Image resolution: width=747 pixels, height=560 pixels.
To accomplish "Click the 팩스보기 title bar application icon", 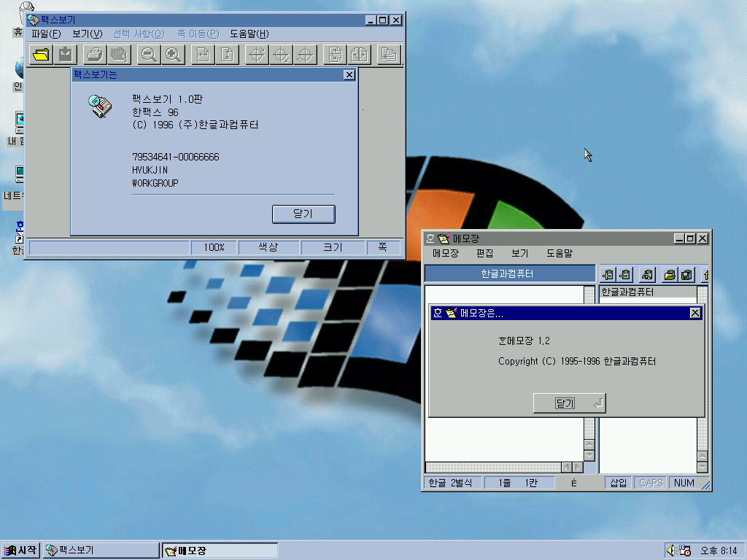I will (33, 20).
